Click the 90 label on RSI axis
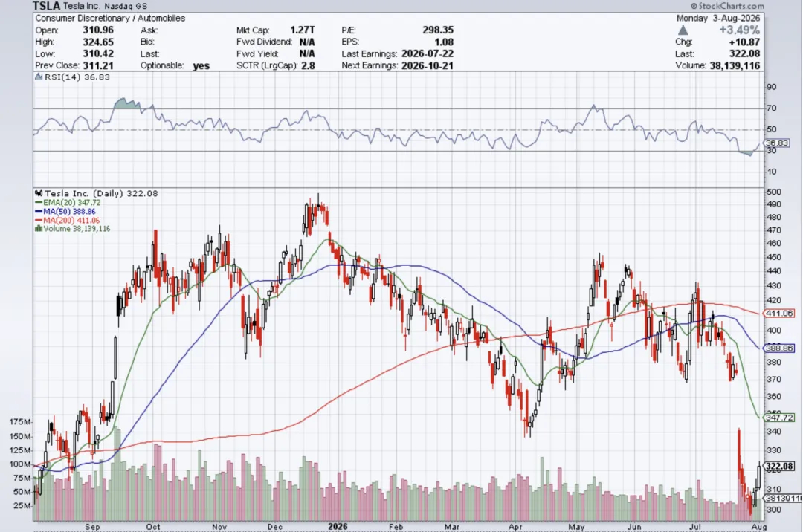The height and width of the screenshot is (532, 803). point(771,86)
